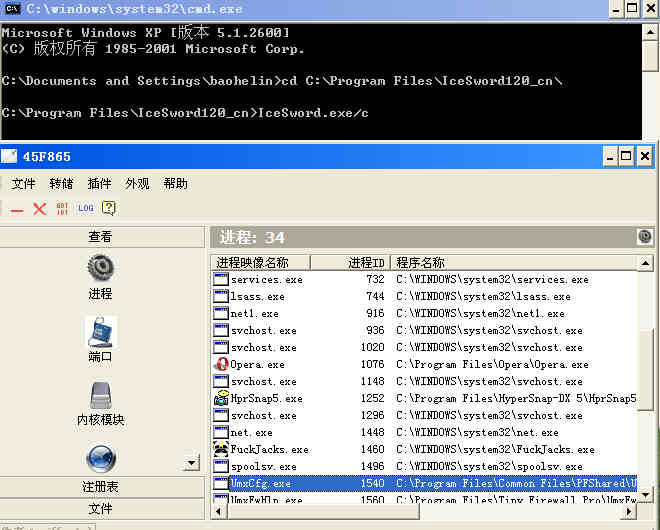Click the 45F865 window title icon
660x530 pixels.
9,157
